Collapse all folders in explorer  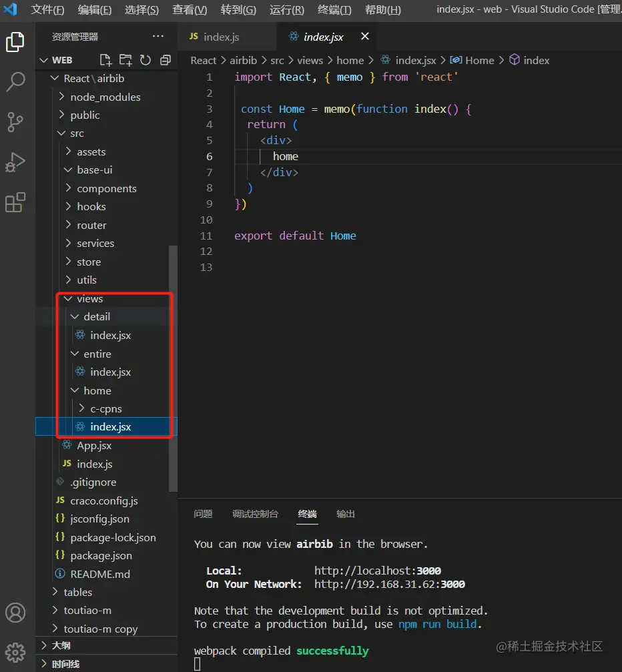point(165,60)
